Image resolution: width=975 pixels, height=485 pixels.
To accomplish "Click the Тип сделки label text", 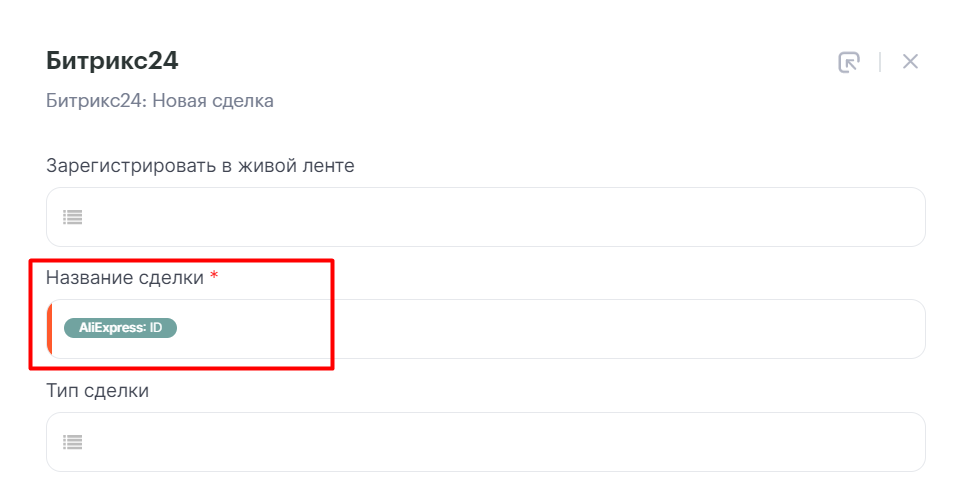I will tap(97, 391).
